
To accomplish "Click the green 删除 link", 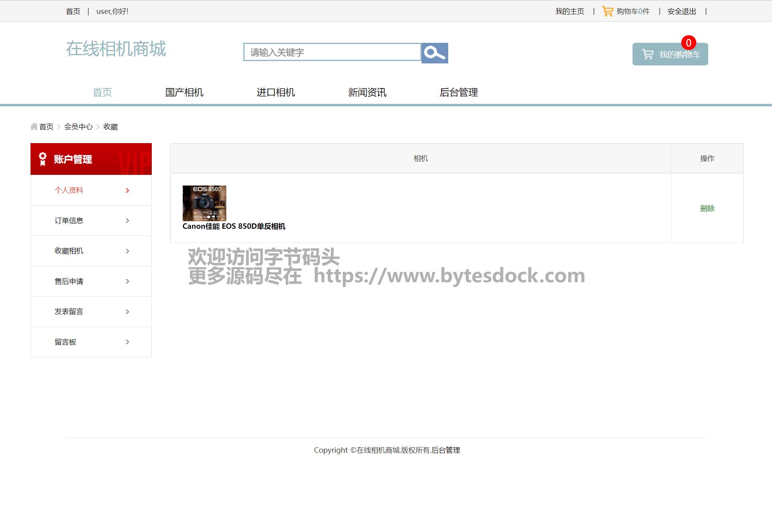I will click(707, 209).
